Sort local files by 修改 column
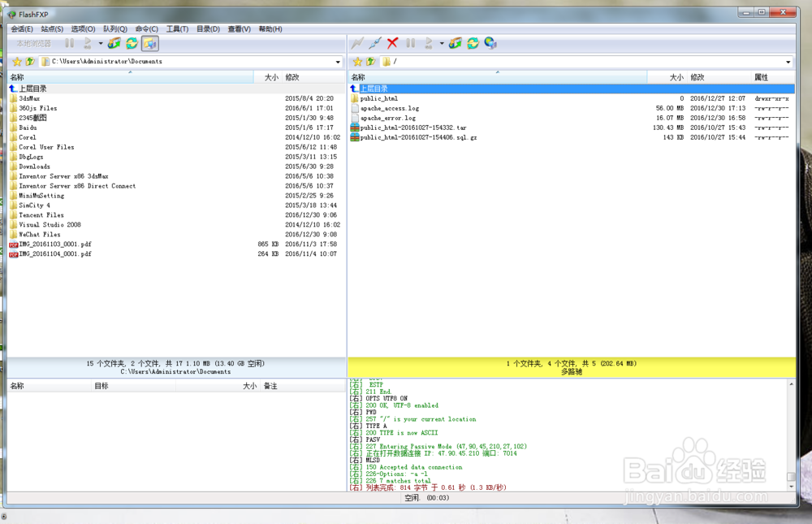The width and height of the screenshot is (812, 524). 313,77
